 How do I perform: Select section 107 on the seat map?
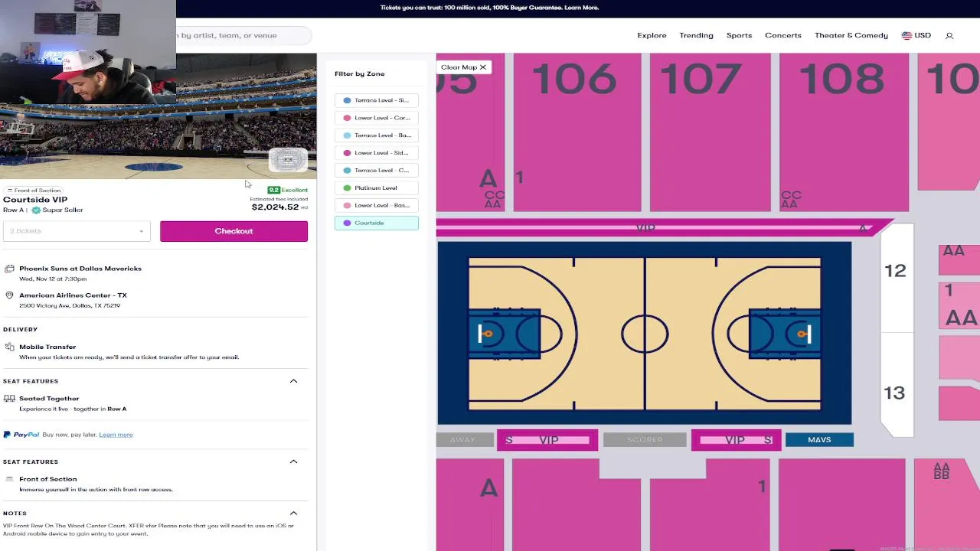click(710, 132)
